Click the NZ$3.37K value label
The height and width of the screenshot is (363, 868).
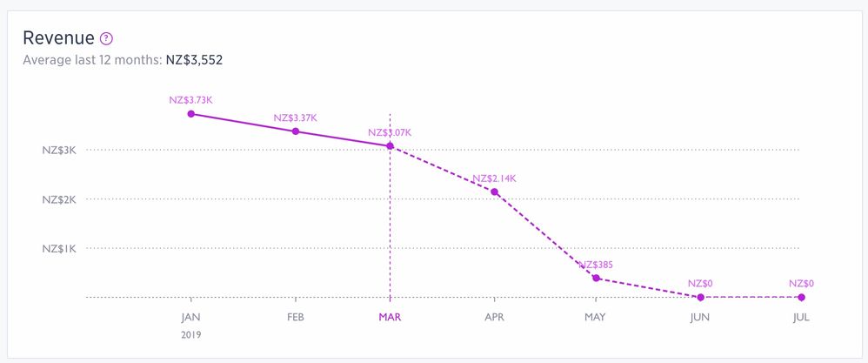[295, 118]
